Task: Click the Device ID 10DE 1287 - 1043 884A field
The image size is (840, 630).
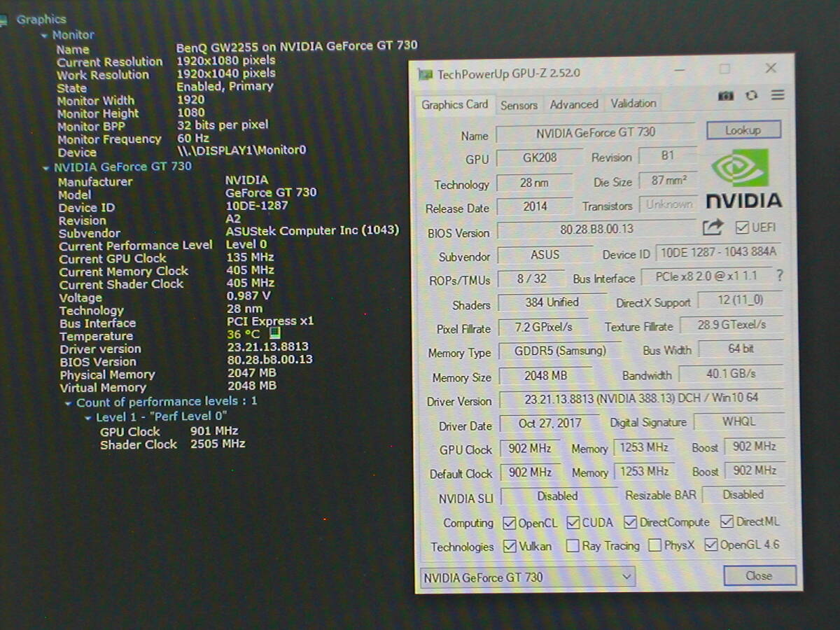Action: tap(718, 253)
